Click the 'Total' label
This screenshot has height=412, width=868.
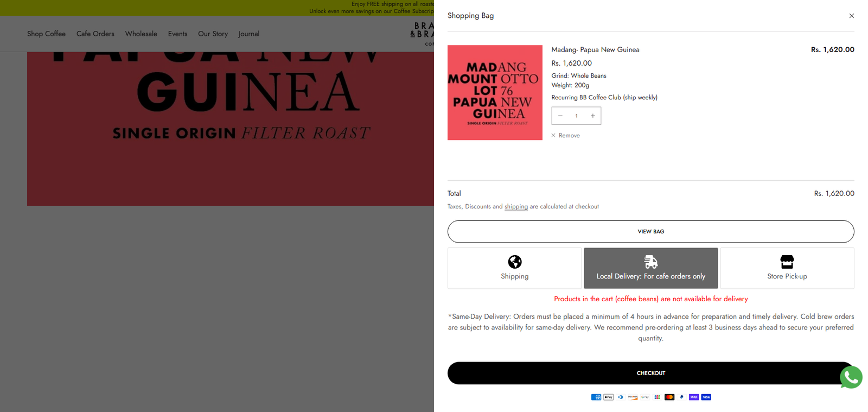[x=454, y=193]
